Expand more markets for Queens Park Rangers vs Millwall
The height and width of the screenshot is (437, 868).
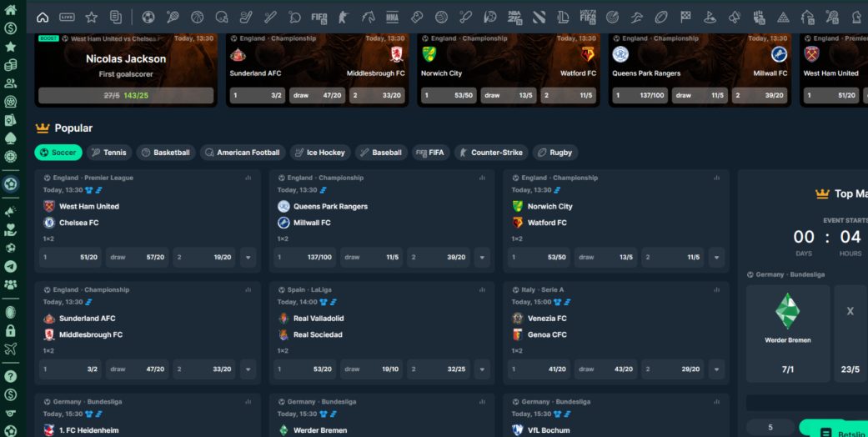482,258
